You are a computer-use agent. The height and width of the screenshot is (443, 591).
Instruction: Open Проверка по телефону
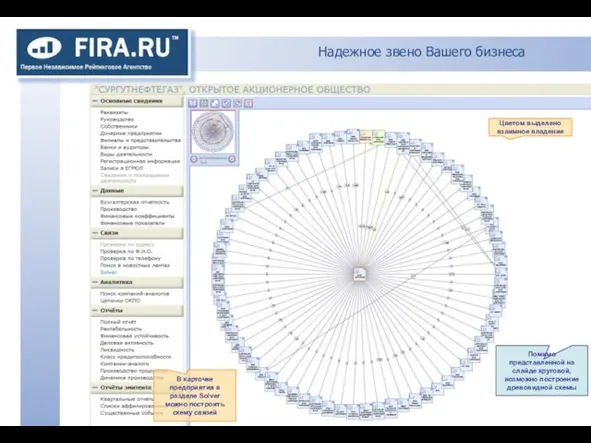(130, 258)
